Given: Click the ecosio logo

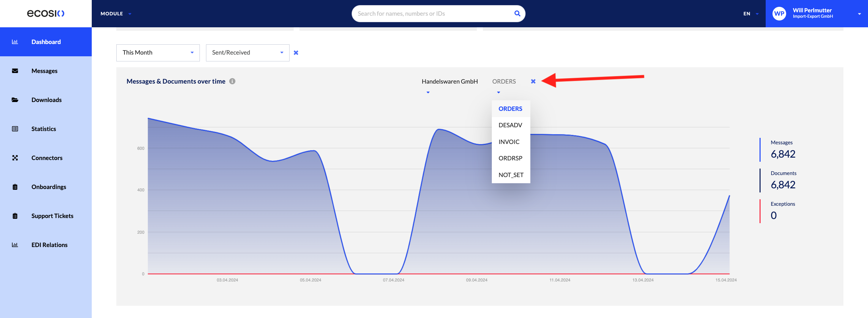Looking at the screenshot, I should (46, 13).
